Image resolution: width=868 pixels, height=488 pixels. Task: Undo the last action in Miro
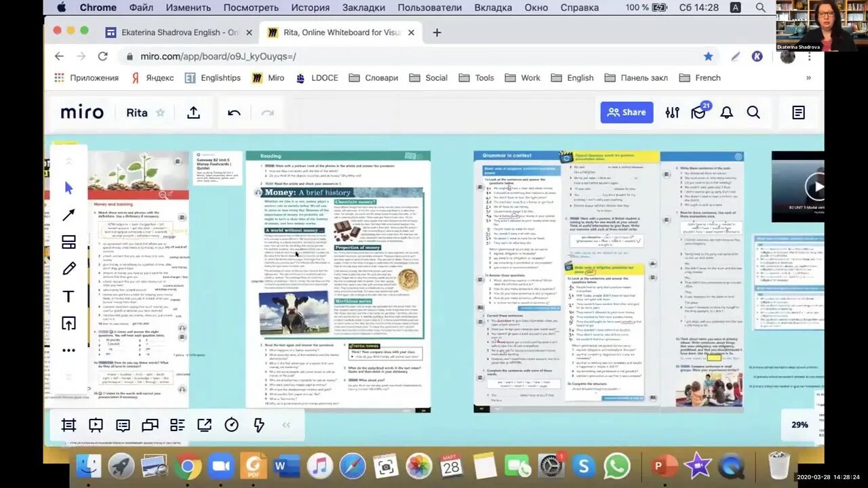pos(234,113)
